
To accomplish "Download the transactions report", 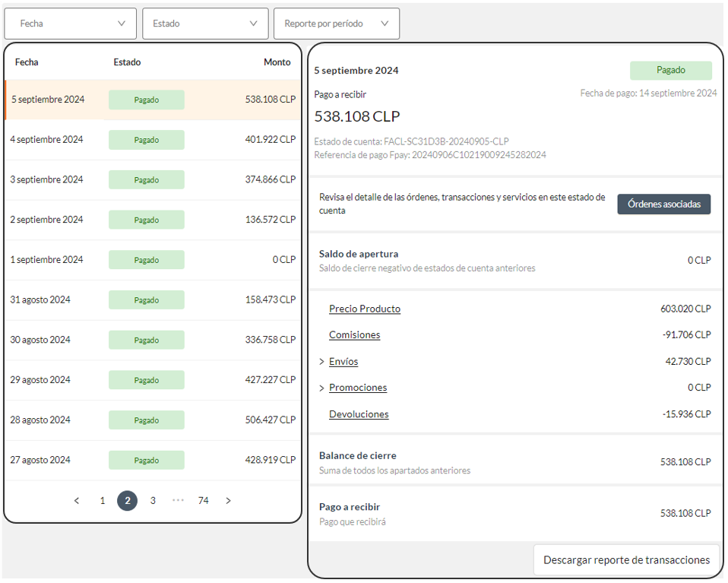I will 626,560.
